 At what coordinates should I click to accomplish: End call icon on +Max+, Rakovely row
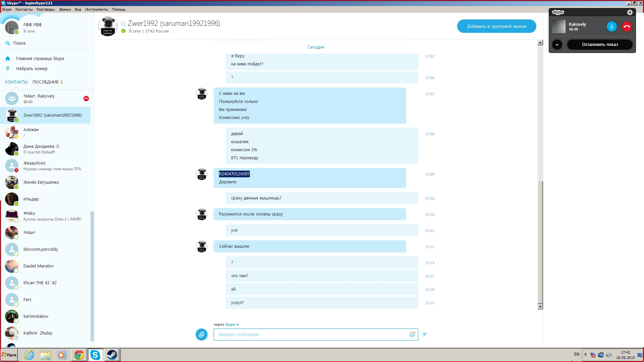click(x=86, y=98)
